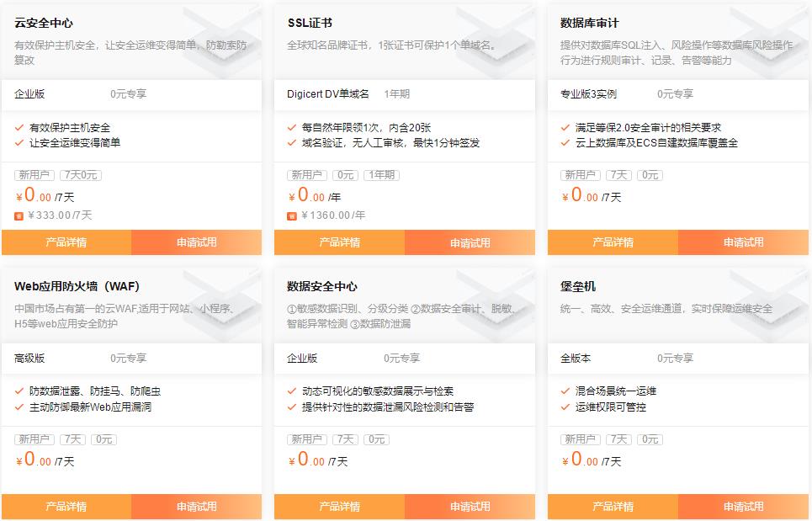Click 申请试用 on the 数据库审计 card
The width and height of the screenshot is (812, 521).
(743, 242)
